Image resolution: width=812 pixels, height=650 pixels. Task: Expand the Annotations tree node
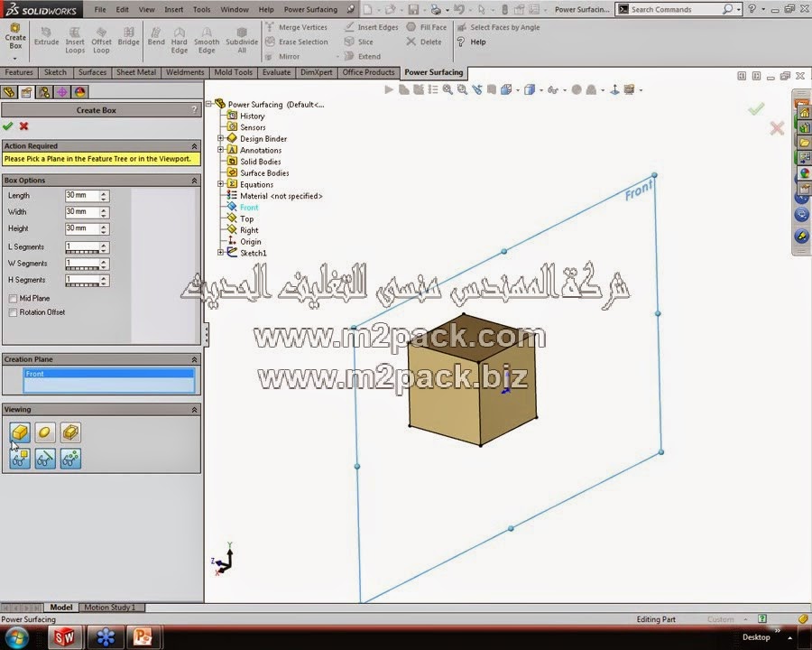pyautogui.click(x=221, y=150)
